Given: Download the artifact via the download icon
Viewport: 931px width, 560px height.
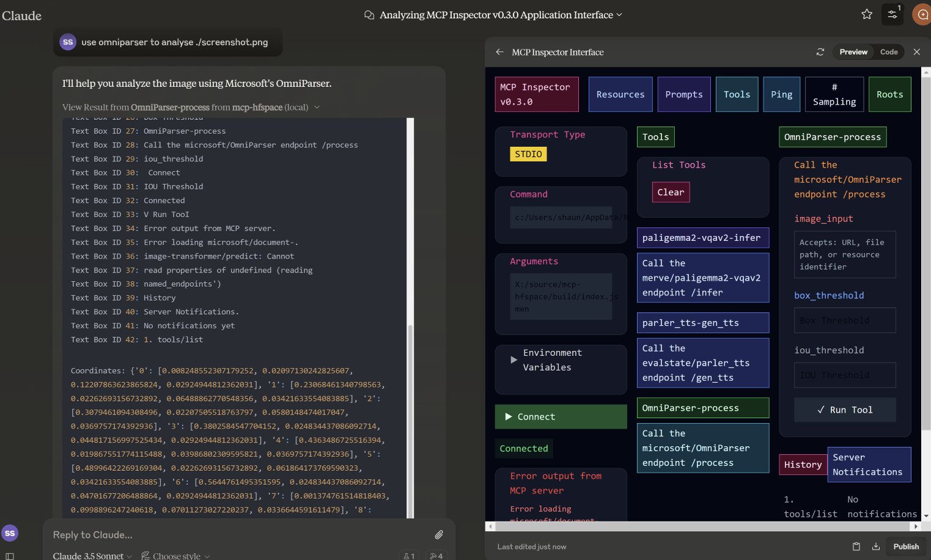Looking at the screenshot, I should pyautogui.click(x=876, y=546).
